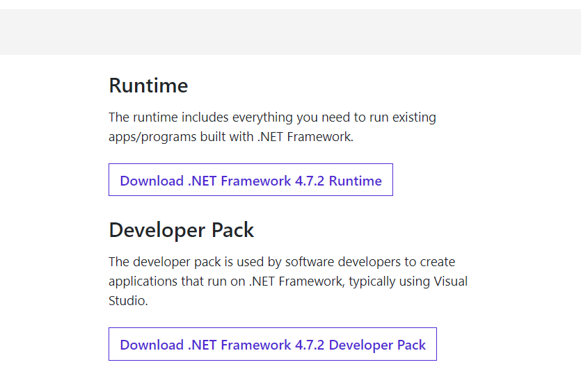
Task: Click the Developer Pack heading
Action: 181,230
